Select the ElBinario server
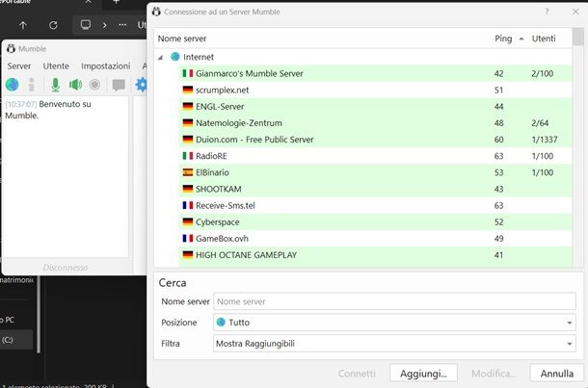This screenshot has width=588, height=388. [375, 172]
